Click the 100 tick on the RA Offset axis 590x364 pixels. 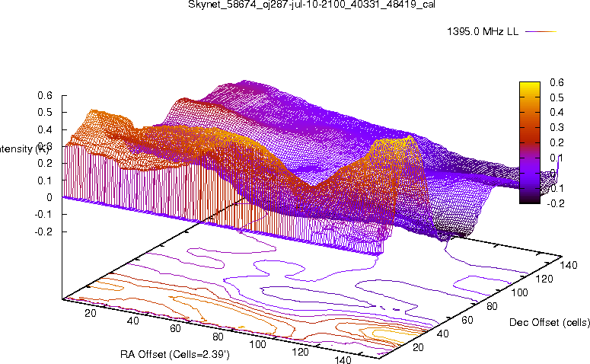[x=258, y=344]
